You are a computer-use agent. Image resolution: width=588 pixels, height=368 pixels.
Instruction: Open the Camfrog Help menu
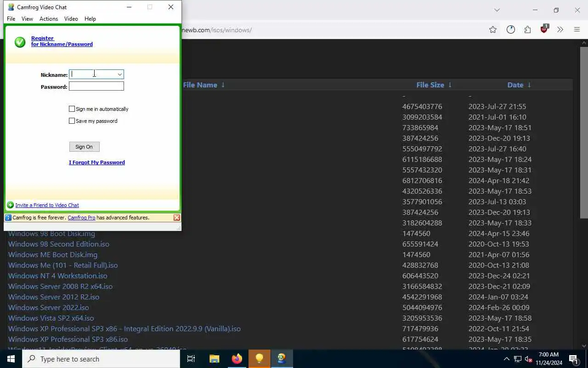90,19
